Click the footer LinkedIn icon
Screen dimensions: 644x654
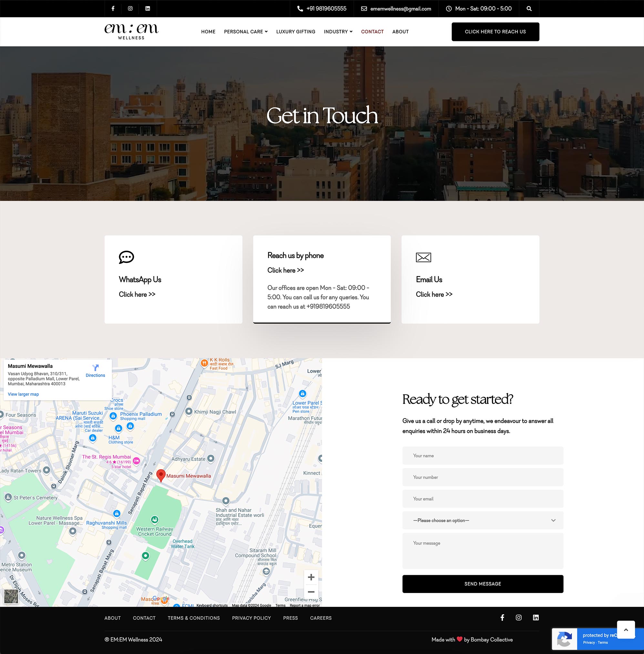pos(536,618)
